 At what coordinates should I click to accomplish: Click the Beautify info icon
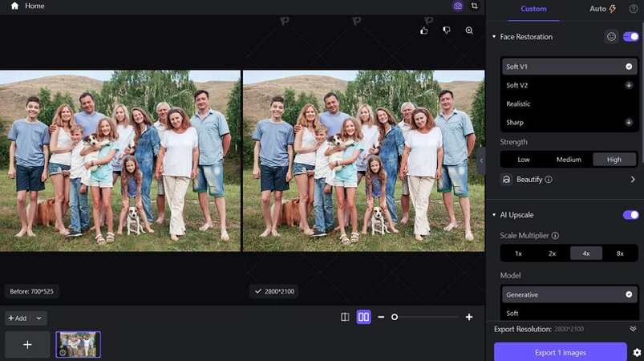click(549, 180)
